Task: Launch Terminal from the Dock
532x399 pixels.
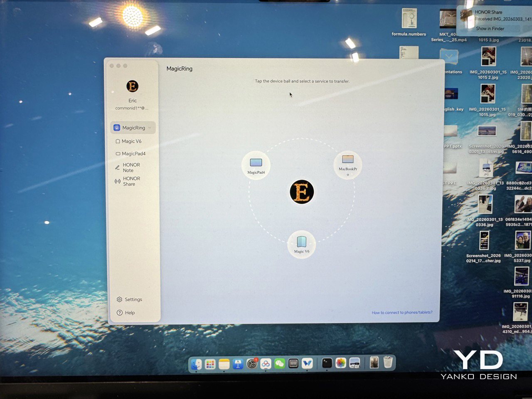Action: click(327, 363)
